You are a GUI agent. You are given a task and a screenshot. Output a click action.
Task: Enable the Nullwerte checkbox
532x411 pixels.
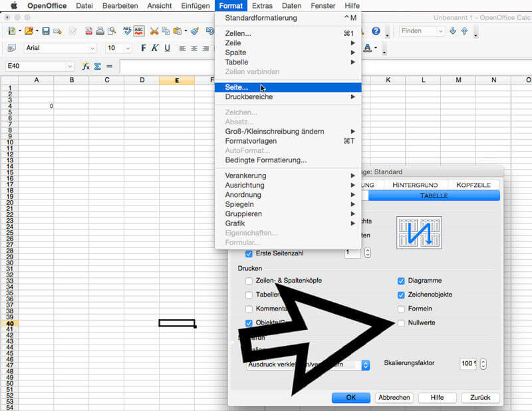(403, 323)
